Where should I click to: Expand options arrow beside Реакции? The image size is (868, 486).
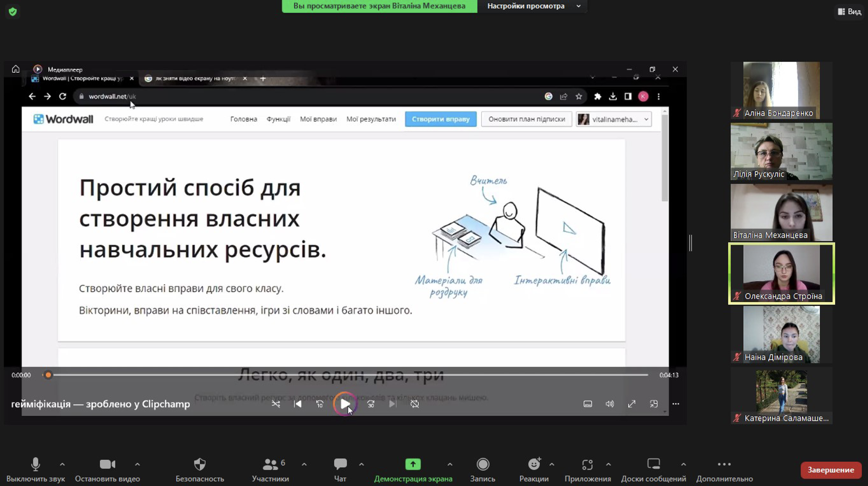(552, 464)
